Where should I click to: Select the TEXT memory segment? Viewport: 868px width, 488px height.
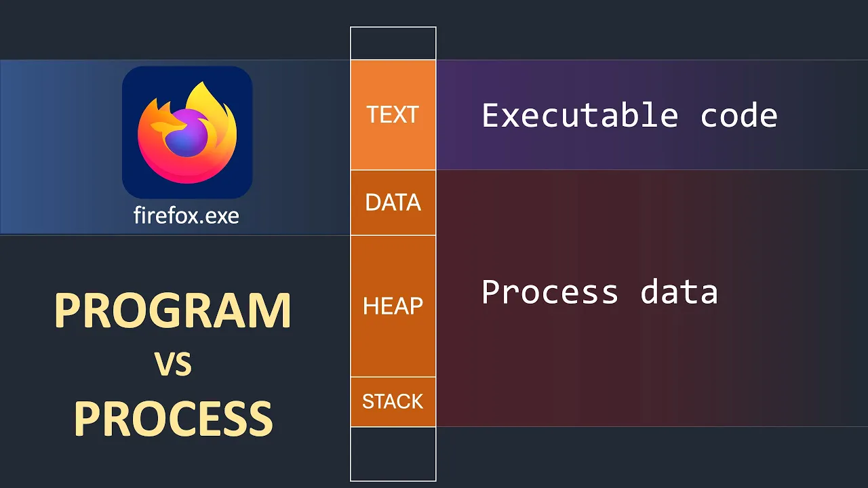[x=393, y=115]
